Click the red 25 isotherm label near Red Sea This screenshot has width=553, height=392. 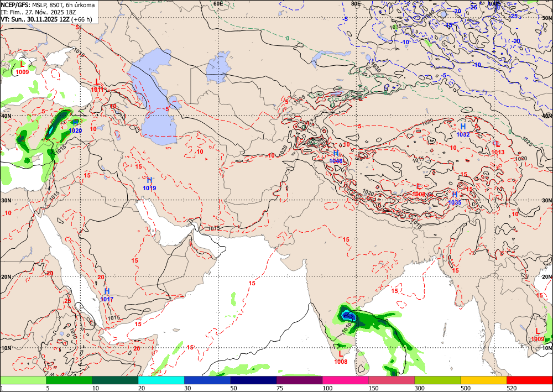tap(67, 301)
